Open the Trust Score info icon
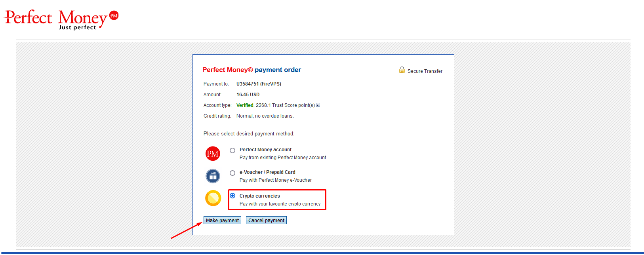 pos(318,105)
